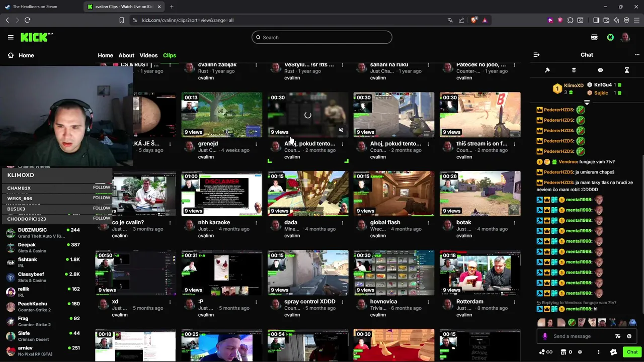This screenshot has height=362, width=644.
Task: Click the Kick Search field
Action: pyautogui.click(x=322, y=37)
